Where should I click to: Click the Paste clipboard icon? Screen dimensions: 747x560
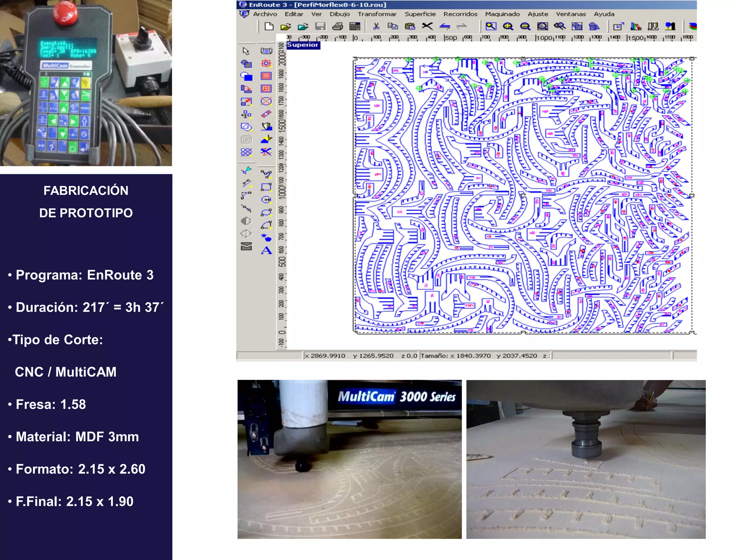point(410,26)
